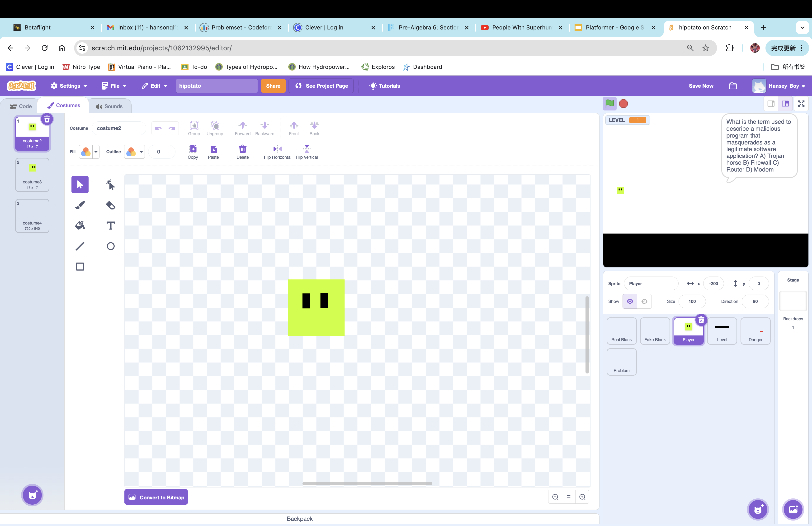Click Convert to Bitmap button
Viewport: 812px width, 526px height.
pos(156,497)
